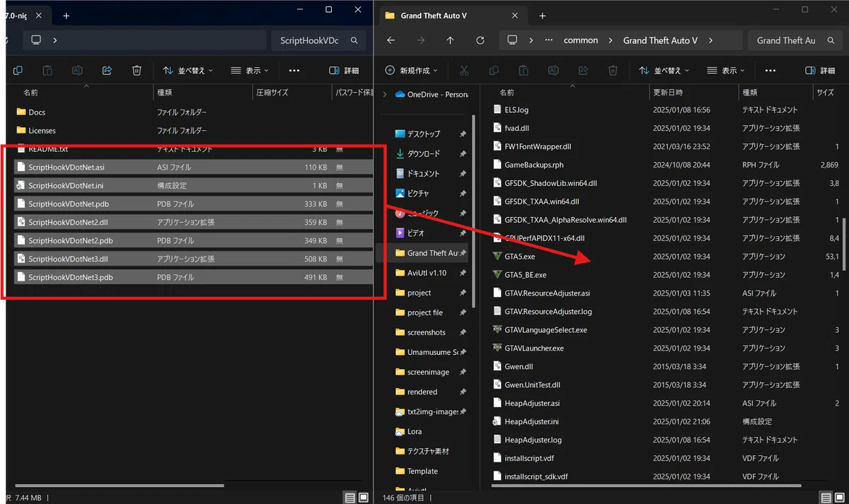
Task: Click Share icon in right window toolbar
Action: (583, 71)
